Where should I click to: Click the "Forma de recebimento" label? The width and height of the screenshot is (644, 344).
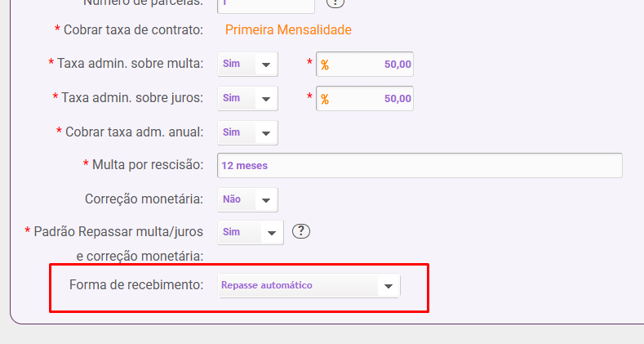point(136,285)
